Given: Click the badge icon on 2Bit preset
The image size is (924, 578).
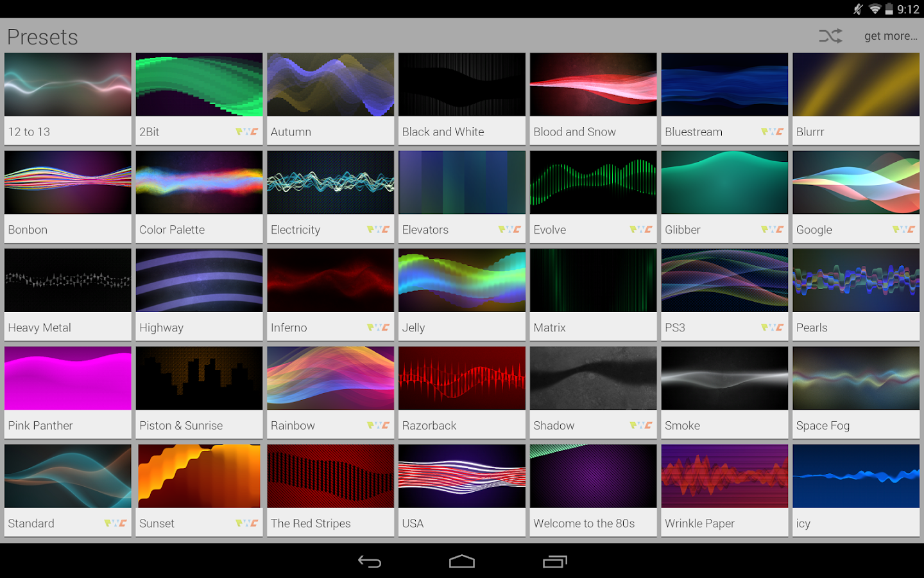Looking at the screenshot, I should (246, 132).
